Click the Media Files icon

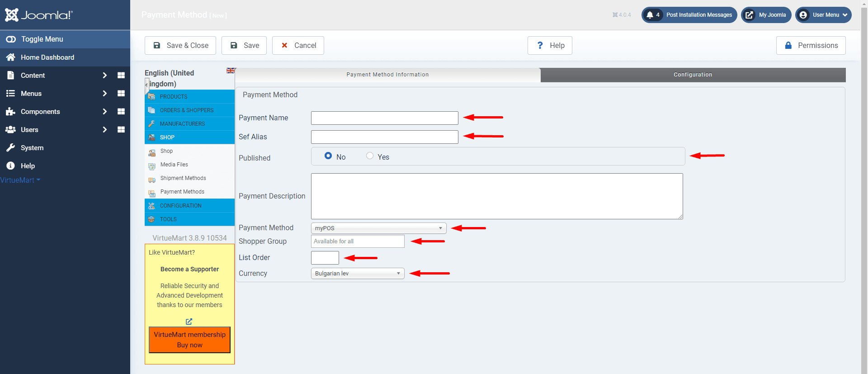click(152, 166)
